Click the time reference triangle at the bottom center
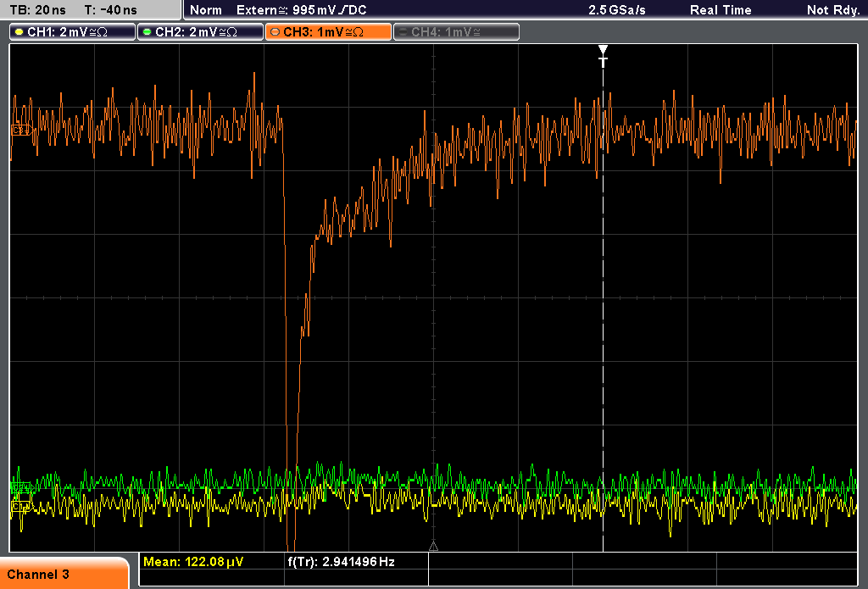This screenshot has width=868, height=589. (x=433, y=546)
